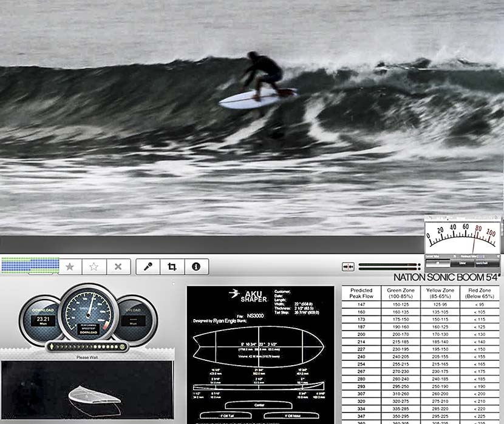Viewport: 504px width, 424px height.
Task: Click the Red Zone column header
Action: tap(480, 293)
